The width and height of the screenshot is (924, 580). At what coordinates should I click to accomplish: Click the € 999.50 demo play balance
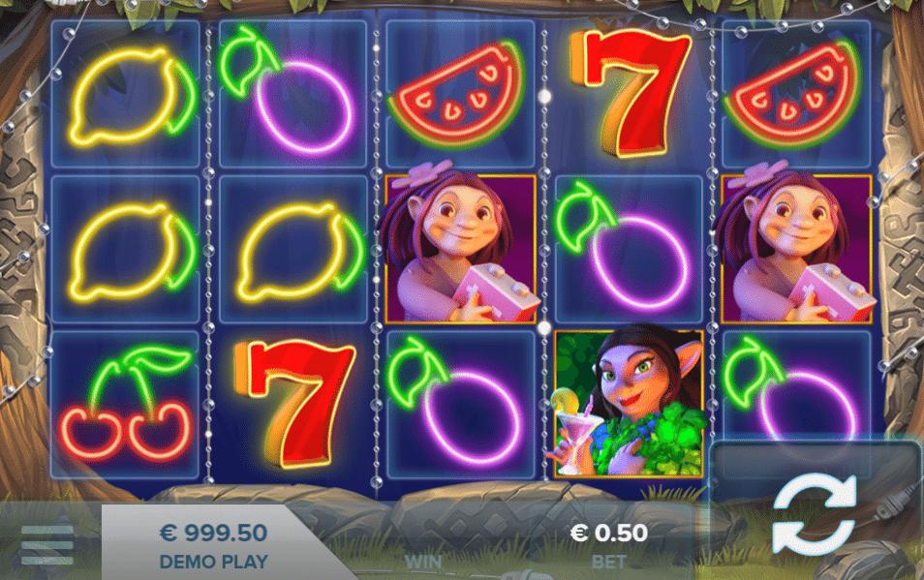pos(213,545)
